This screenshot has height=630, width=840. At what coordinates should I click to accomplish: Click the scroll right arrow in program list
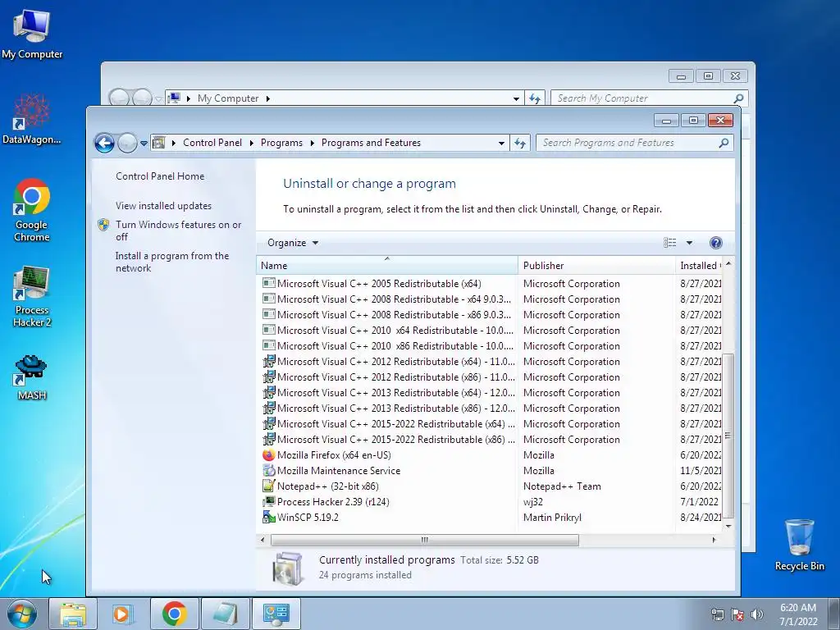(x=714, y=540)
